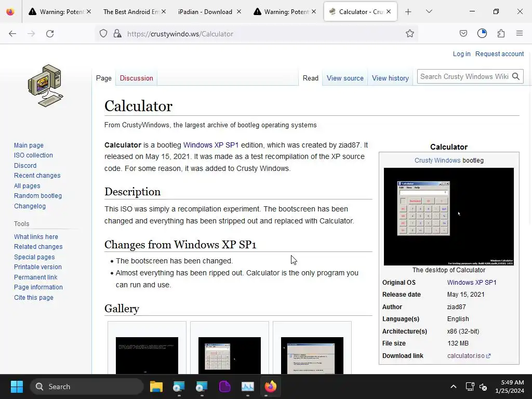Select the Read tab
This screenshot has width=532, height=399.
click(311, 78)
